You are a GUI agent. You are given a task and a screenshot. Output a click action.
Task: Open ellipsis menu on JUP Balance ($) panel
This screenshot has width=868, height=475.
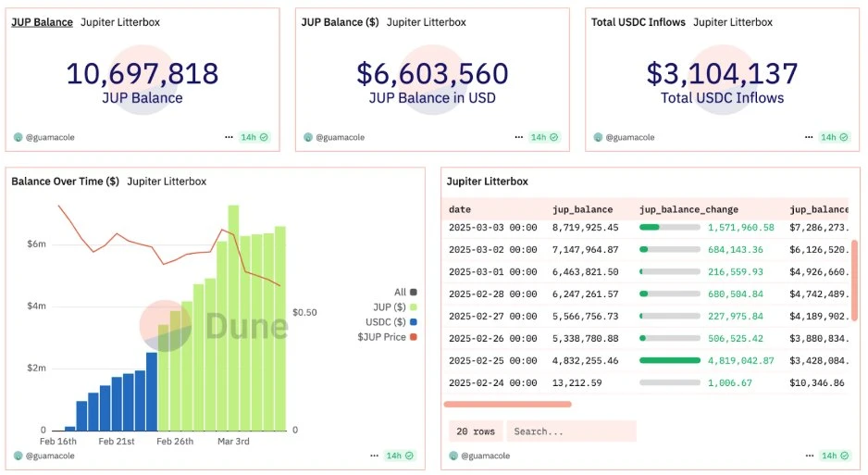click(x=519, y=137)
